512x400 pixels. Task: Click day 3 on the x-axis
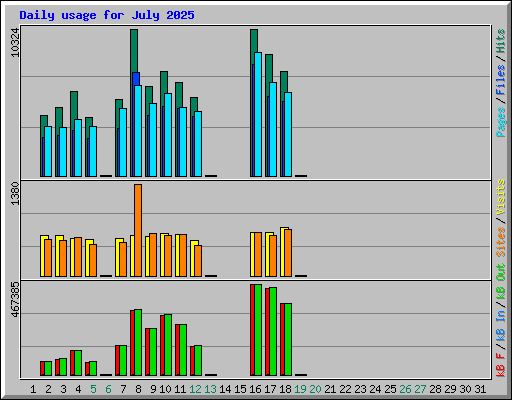pyautogui.click(x=63, y=389)
